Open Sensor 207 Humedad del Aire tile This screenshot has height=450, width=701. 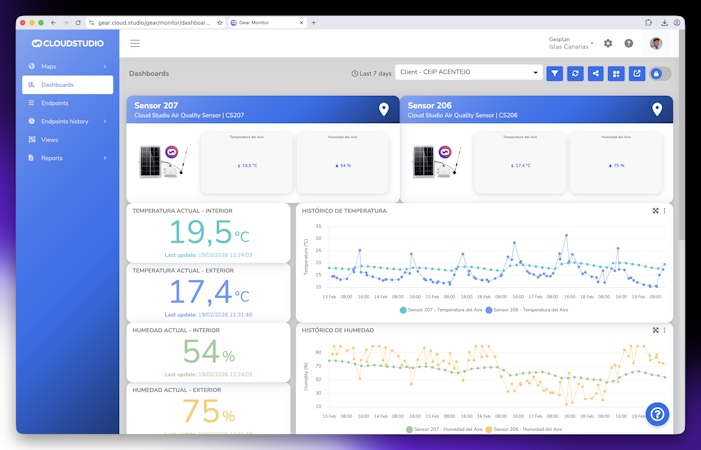(x=343, y=163)
